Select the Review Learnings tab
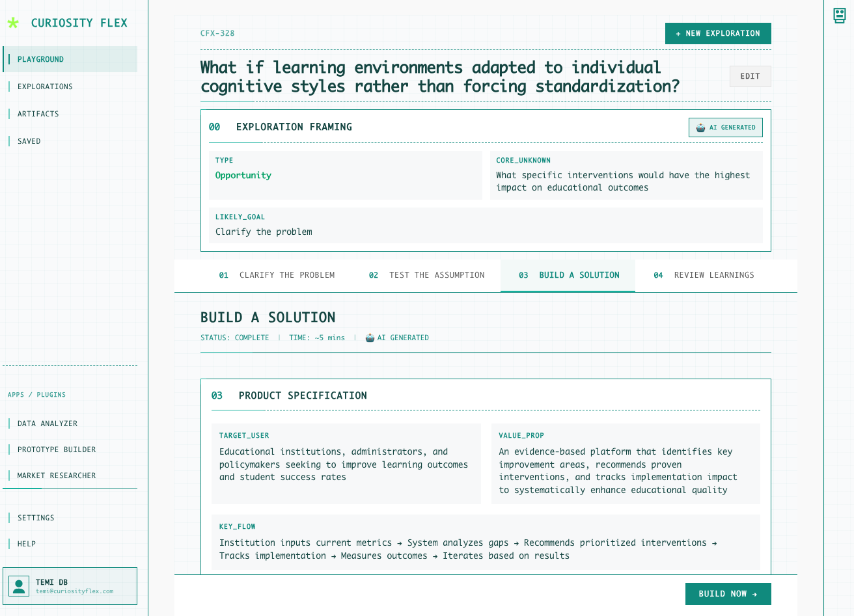 (704, 275)
